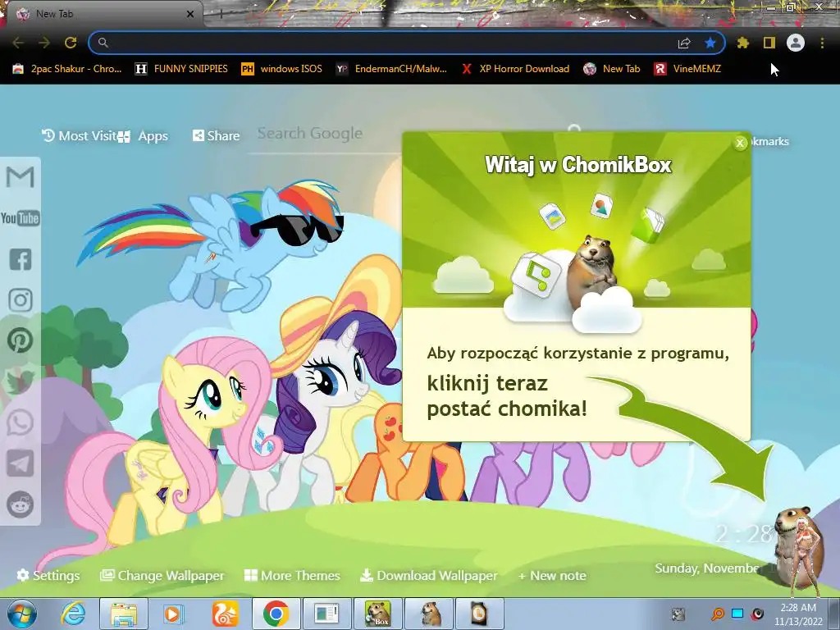
Task: Open media player from taskbar
Action: [x=173, y=614]
